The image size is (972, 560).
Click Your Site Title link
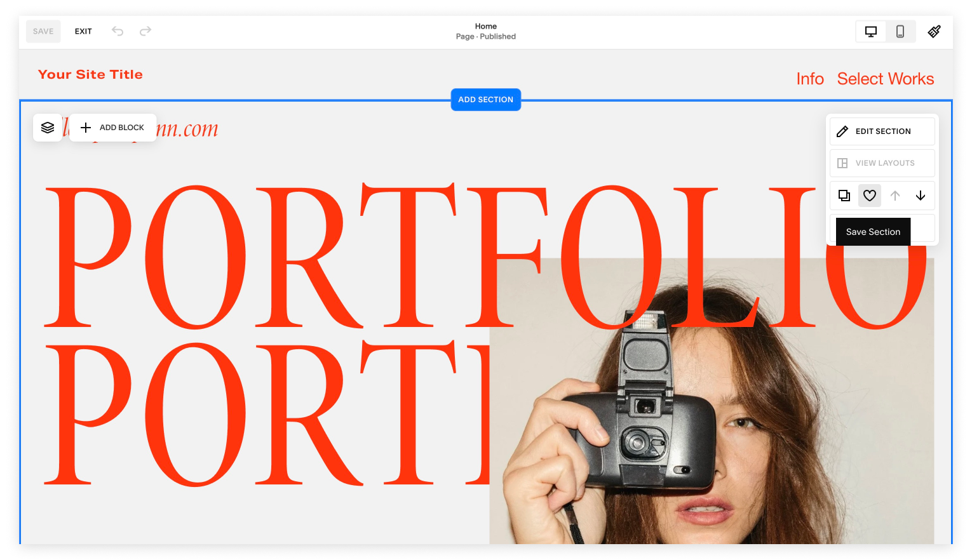[90, 74]
